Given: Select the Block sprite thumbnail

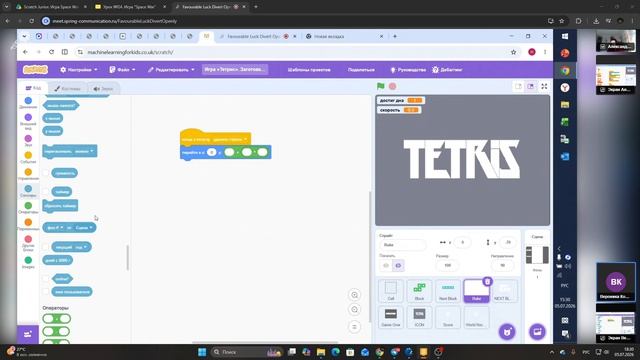Looking at the screenshot, I should click(x=419, y=291).
